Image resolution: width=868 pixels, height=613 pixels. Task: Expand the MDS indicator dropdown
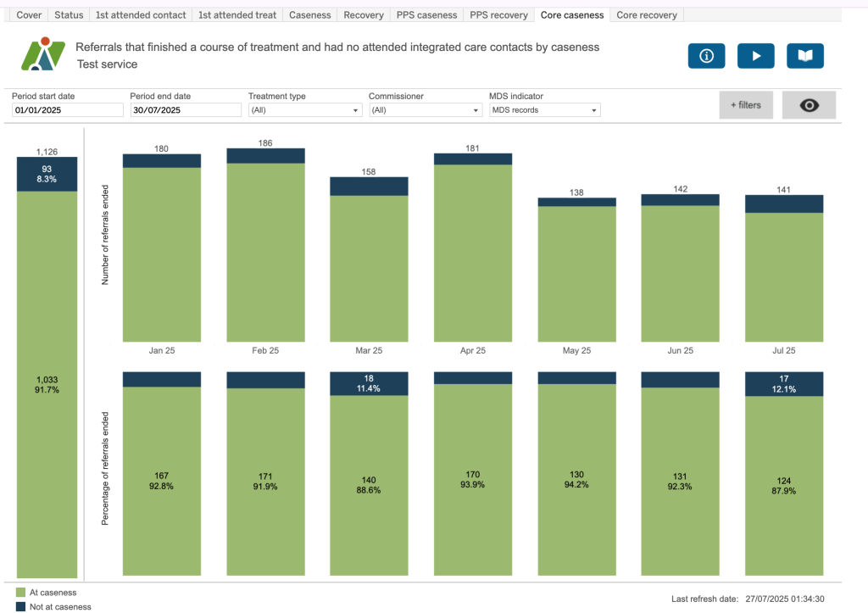point(544,110)
